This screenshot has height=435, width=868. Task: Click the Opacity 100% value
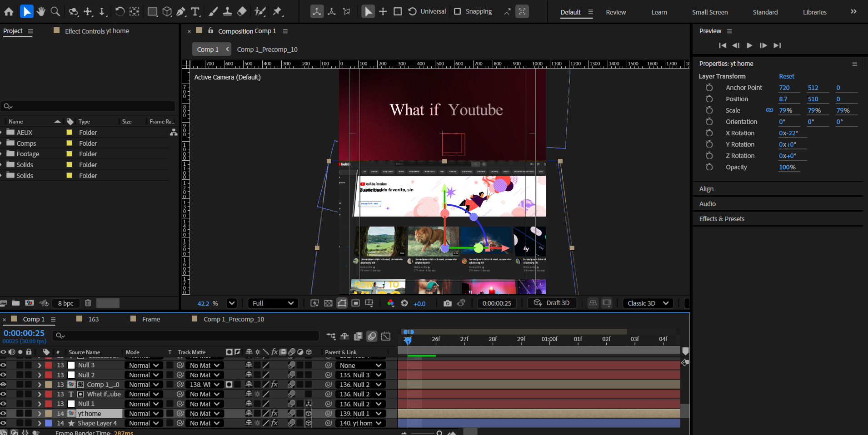tap(787, 167)
